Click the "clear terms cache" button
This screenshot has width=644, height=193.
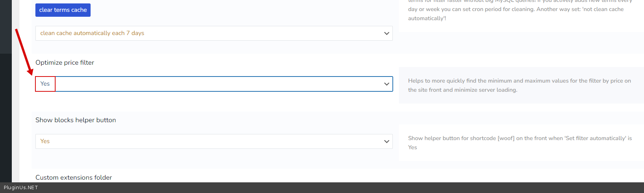(63, 10)
